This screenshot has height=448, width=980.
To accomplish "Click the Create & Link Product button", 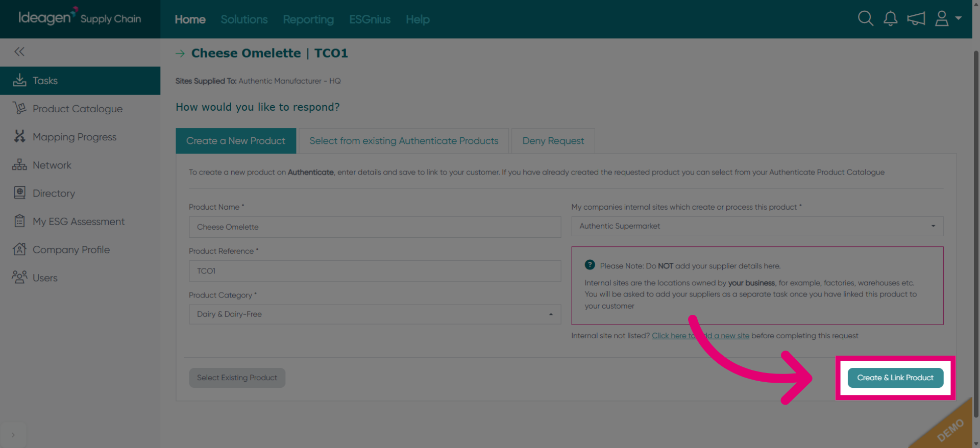I will (895, 378).
